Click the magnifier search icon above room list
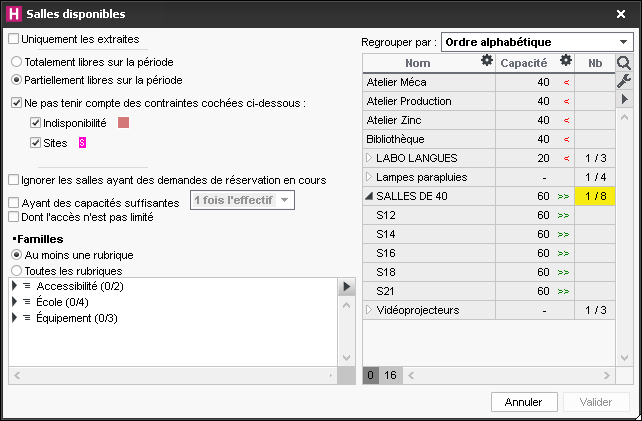 pyautogui.click(x=624, y=63)
